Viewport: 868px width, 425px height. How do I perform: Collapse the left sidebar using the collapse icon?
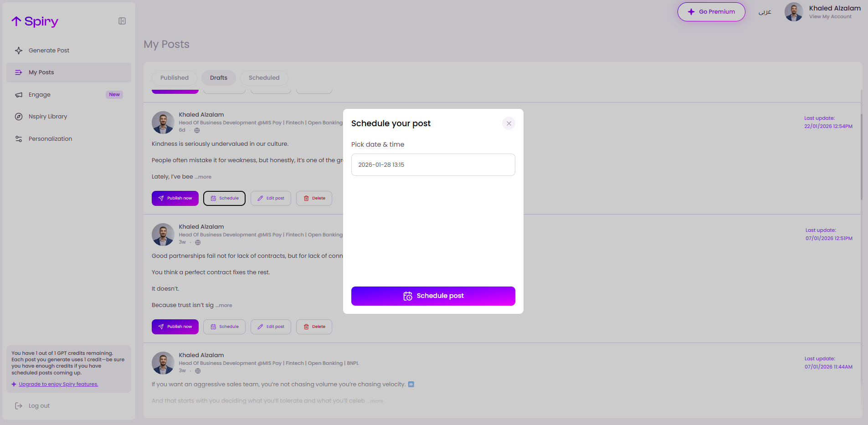tap(121, 20)
